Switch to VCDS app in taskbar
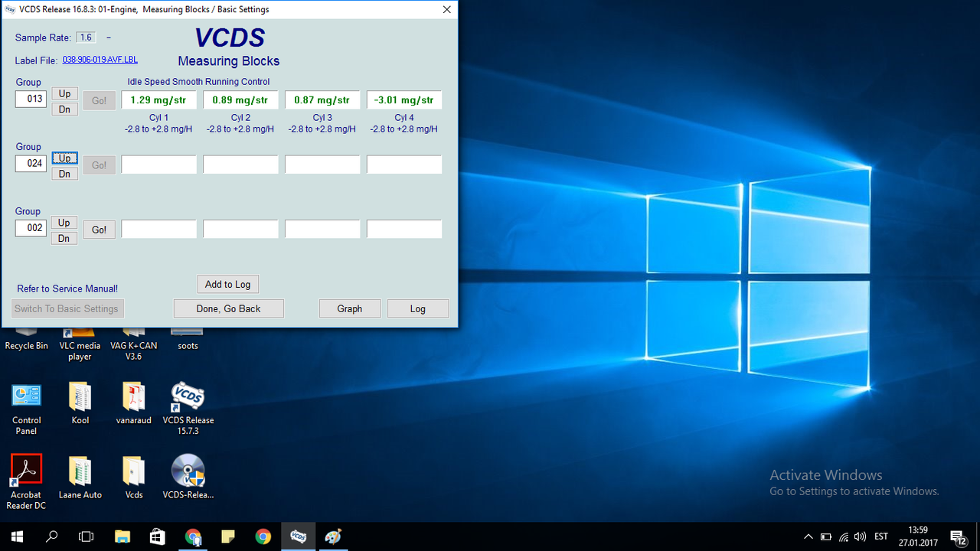Viewport: 980px width, 551px height. [299, 536]
